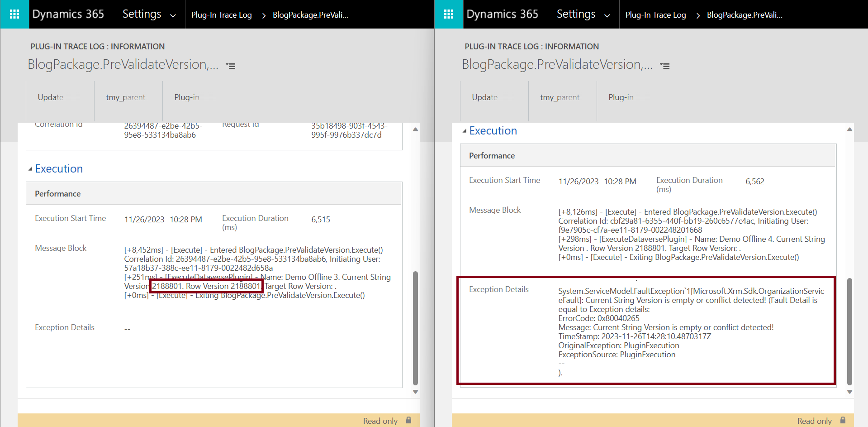Open record selector list icon, right window
The image size is (868, 427).
pos(665,66)
